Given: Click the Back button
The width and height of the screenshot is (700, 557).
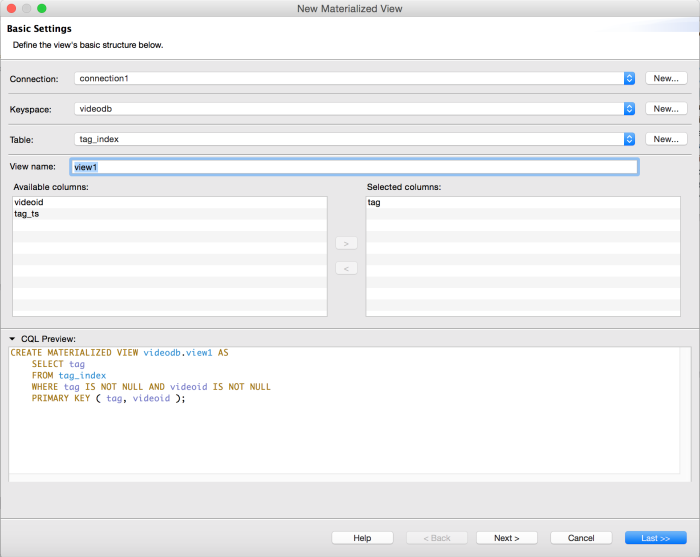Looking at the screenshot, I should (437, 538).
